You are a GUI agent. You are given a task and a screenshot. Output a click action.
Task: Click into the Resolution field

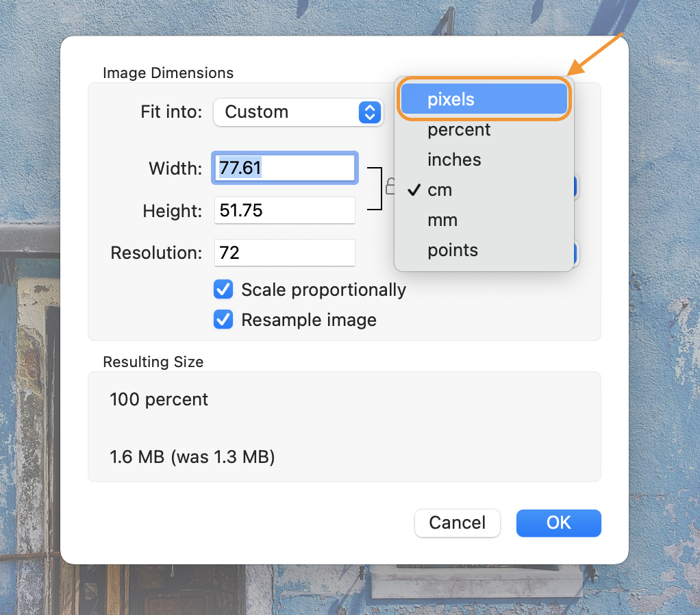[285, 253]
